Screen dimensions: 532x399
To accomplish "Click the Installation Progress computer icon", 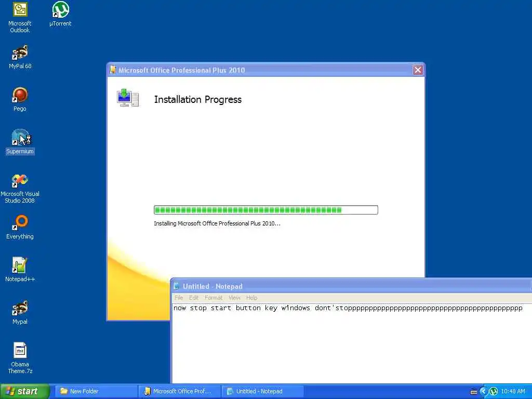I will (128, 98).
